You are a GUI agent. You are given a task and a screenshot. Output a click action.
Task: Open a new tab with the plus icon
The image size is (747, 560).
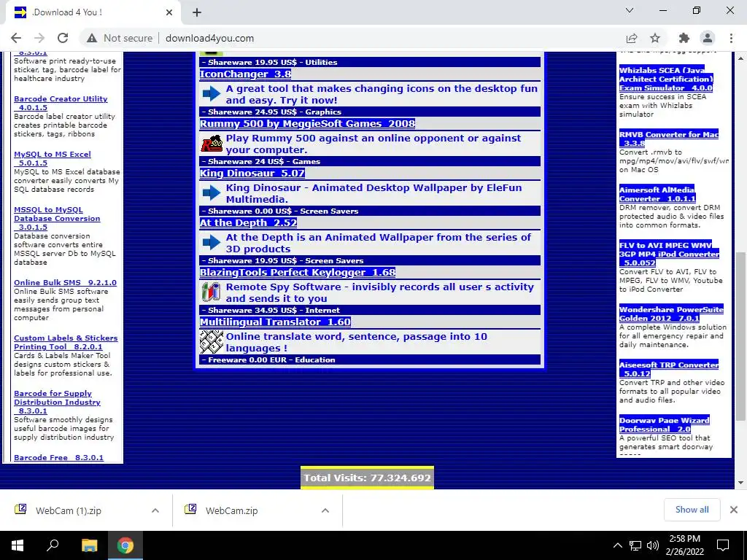tap(197, 12)
